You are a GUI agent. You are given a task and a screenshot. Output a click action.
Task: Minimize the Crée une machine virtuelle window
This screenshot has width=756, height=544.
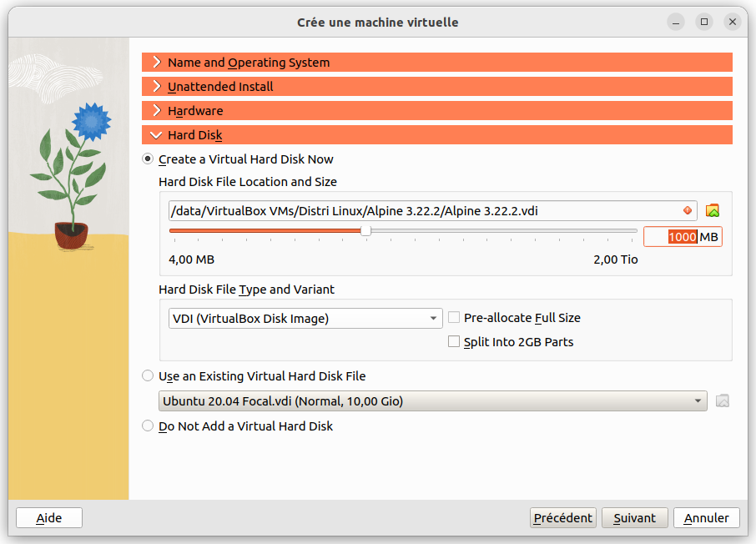click(x=677, y=22)
